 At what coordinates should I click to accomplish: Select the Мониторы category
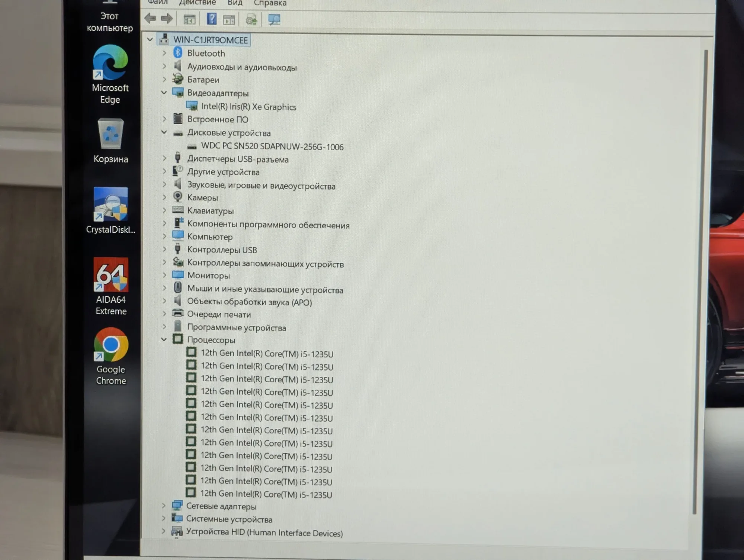[208, 276]
